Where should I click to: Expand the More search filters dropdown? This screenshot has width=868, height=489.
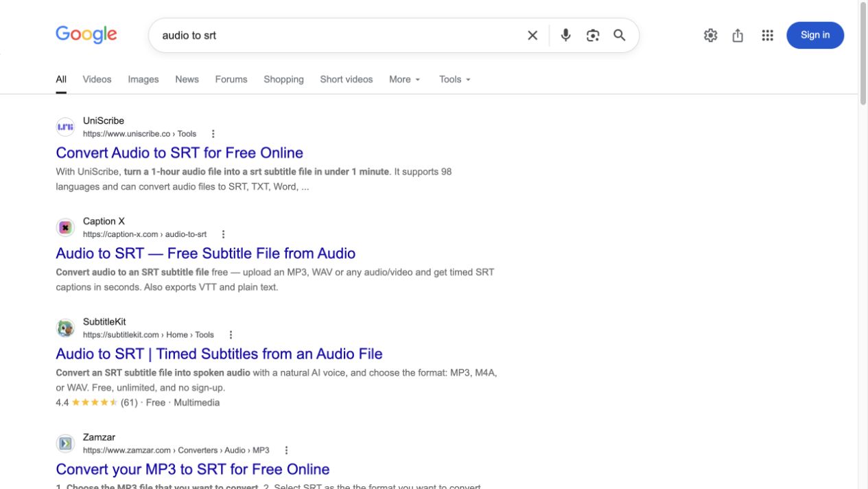(404, 79)
